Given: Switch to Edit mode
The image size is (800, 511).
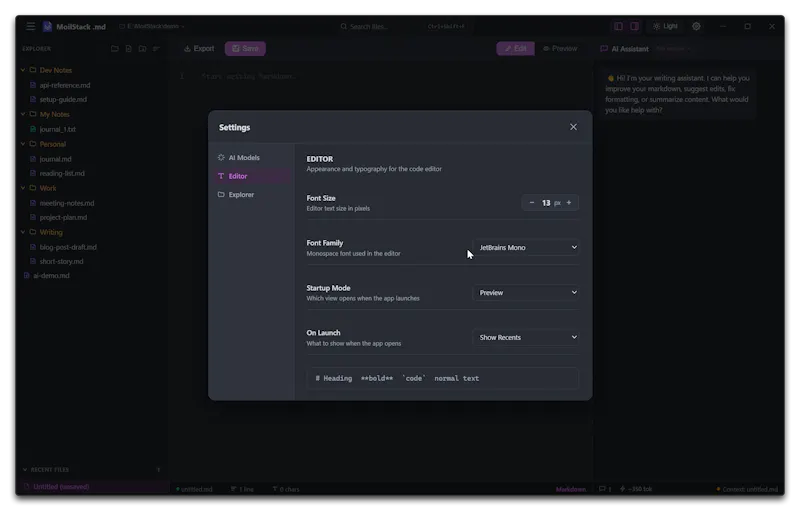Looking at the screenshot, I should coord(515,48).
